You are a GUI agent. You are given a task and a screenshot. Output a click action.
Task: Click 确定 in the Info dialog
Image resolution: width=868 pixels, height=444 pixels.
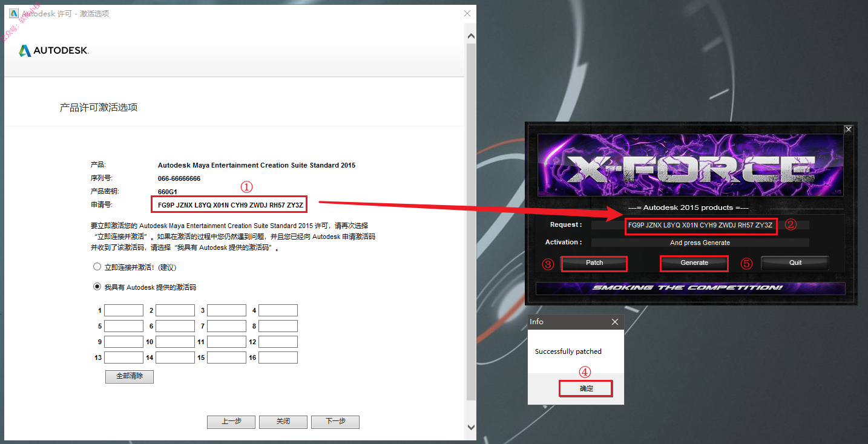pyautogui.click(x=586, y=388)
